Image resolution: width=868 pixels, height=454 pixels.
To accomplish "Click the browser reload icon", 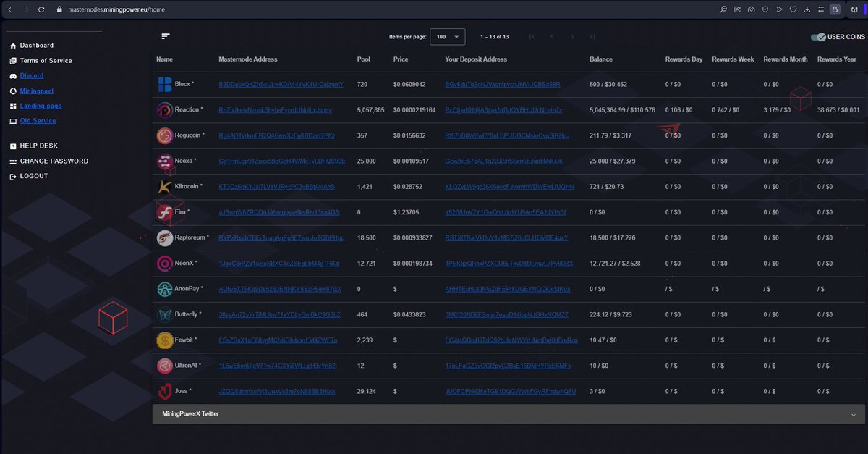I will (x=41, y=9).
